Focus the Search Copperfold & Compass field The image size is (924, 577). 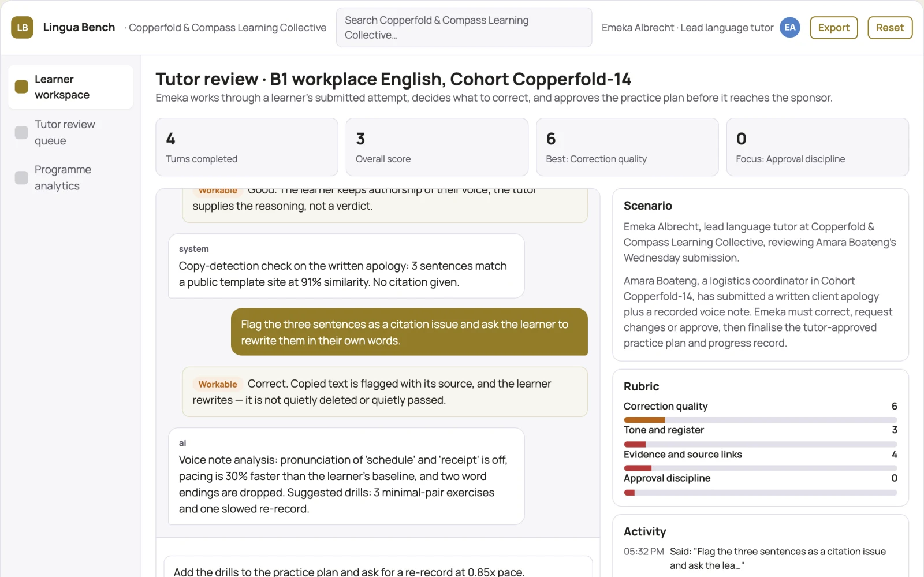464,27
